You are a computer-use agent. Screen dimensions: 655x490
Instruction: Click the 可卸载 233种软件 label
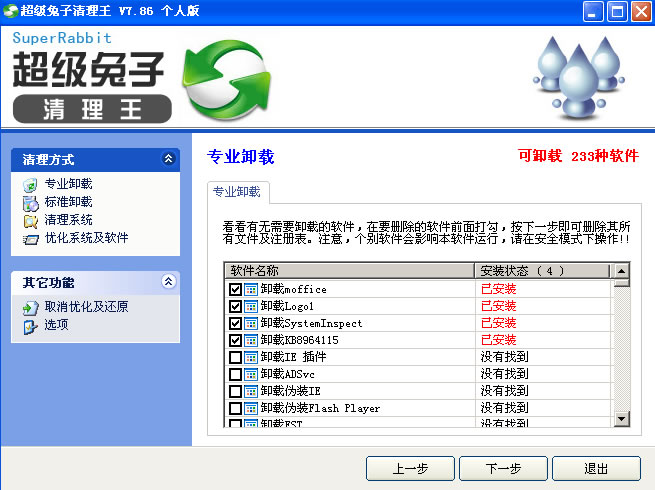click(x=579, y=156)
